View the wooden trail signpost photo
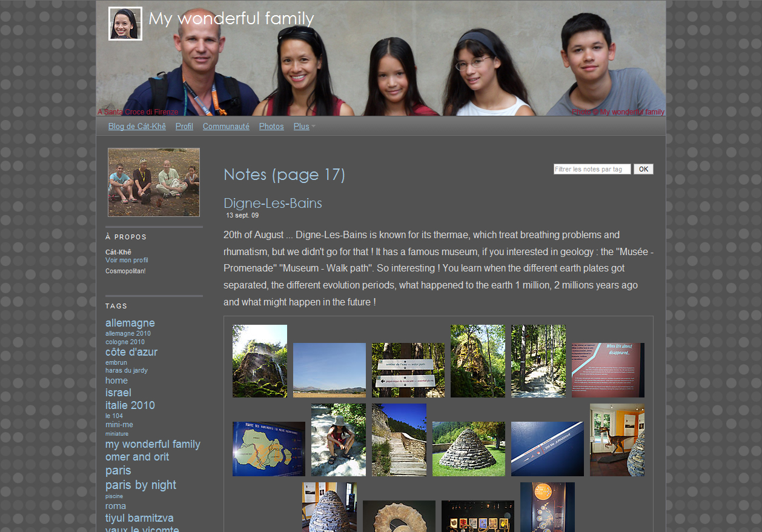This screenshot has height=532, width=762. click(408, 370)
